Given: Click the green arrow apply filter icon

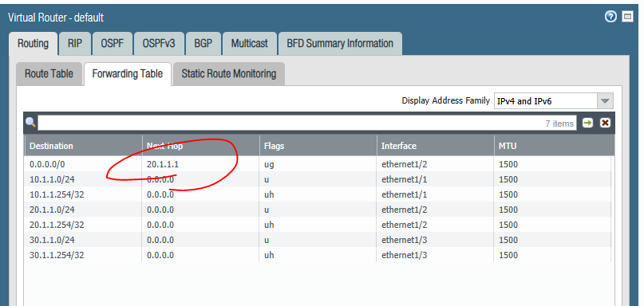Looking at the screenshot, I should coord(587,123).
